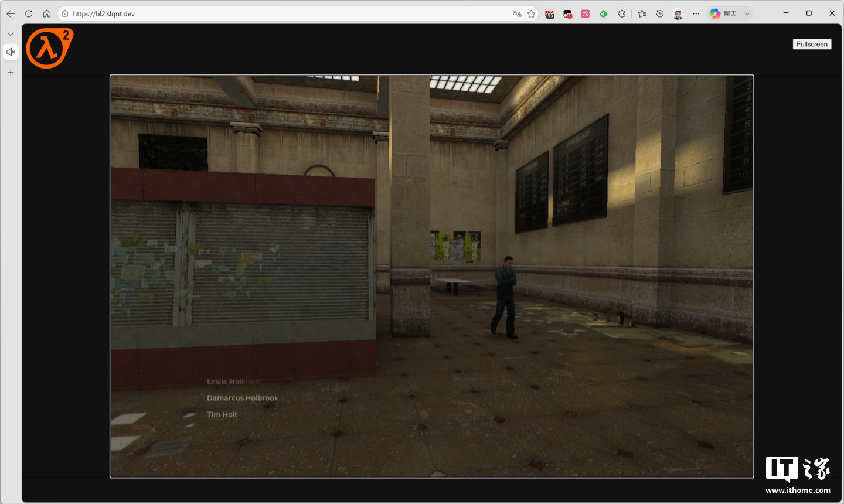Click the Fullscreen button
This screenshot has width=844, height=504.
coord(812,44)
